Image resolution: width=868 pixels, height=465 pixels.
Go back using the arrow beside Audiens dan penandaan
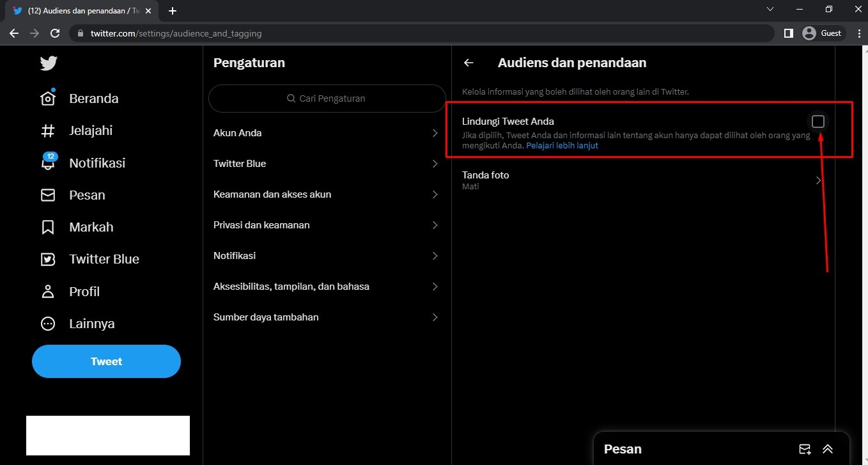[469, 63]
